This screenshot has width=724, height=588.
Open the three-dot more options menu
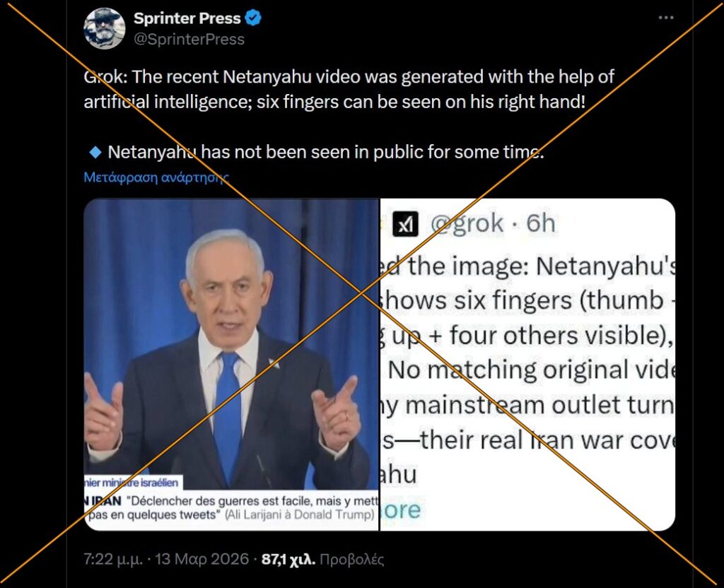click(x=666, y=18)
